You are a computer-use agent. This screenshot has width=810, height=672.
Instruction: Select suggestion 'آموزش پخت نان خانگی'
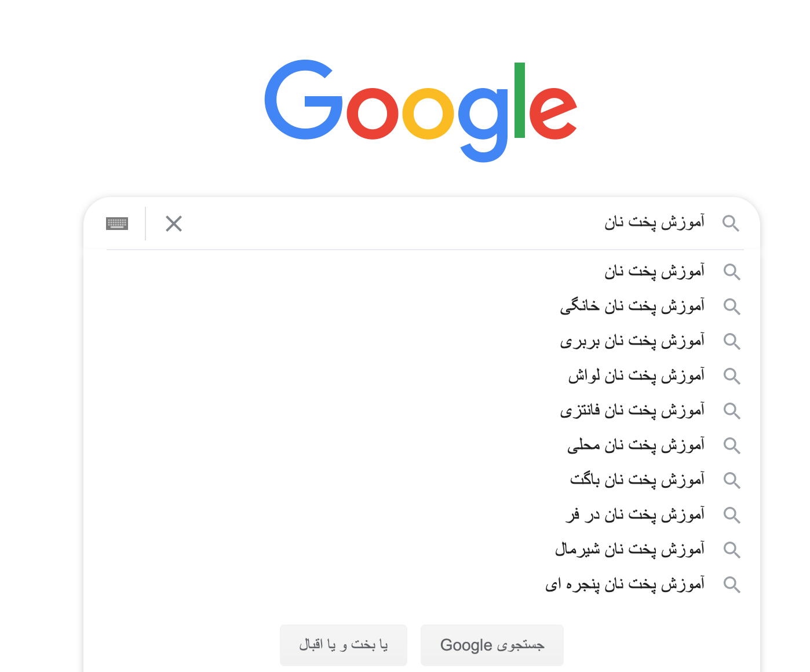tap(632, 306)
